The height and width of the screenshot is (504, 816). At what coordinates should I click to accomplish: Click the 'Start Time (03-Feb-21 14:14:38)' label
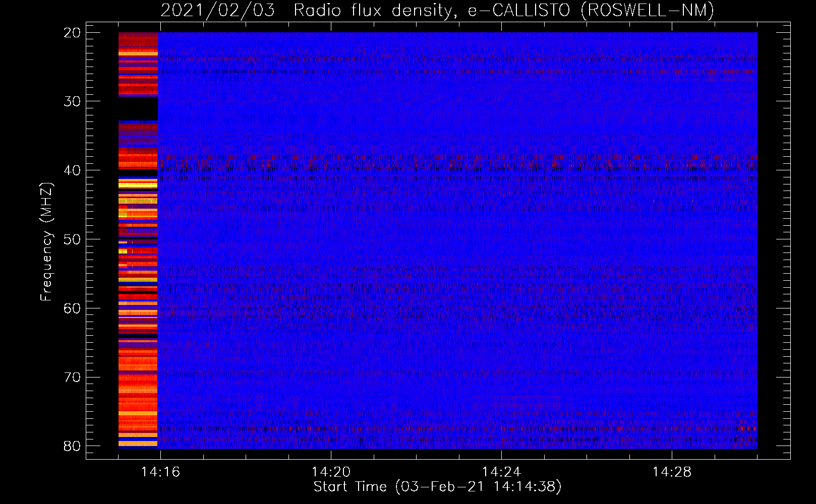[x=437, y=487]
